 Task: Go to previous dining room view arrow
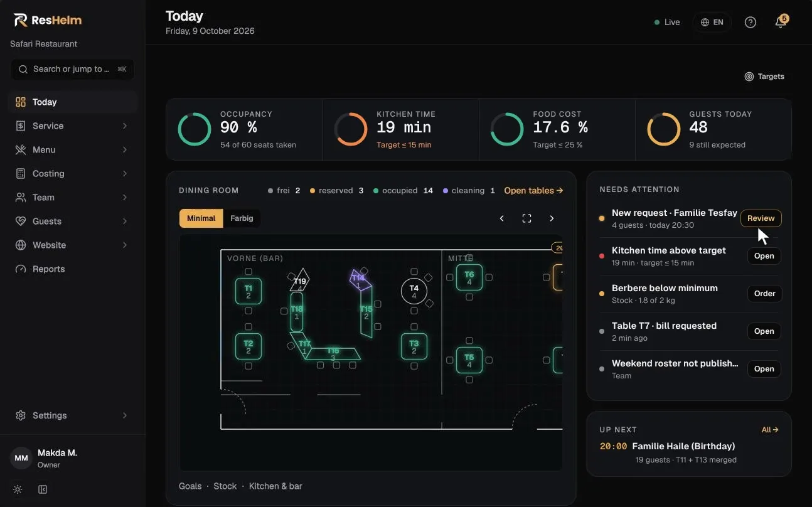[501, 218]
